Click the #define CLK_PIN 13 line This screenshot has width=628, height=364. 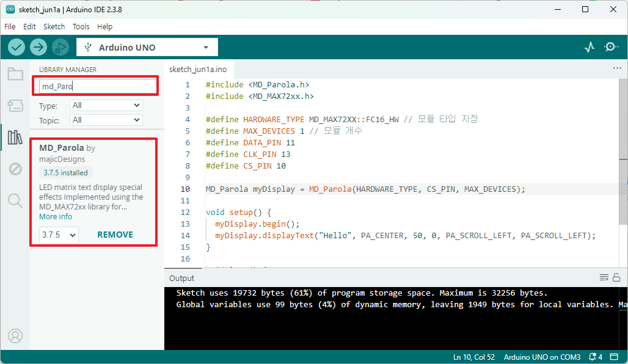(x=248, y=154)
